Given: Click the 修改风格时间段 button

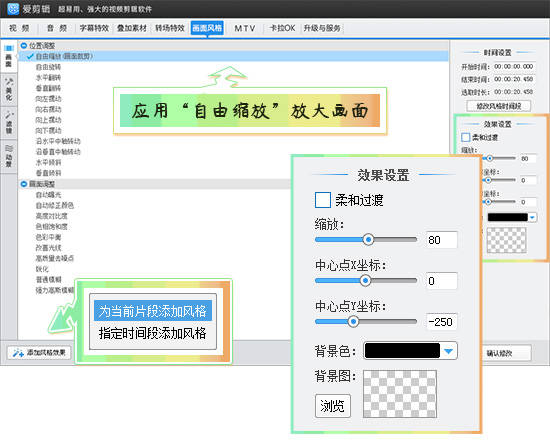Looking at the screenshot, I should 498,106.
